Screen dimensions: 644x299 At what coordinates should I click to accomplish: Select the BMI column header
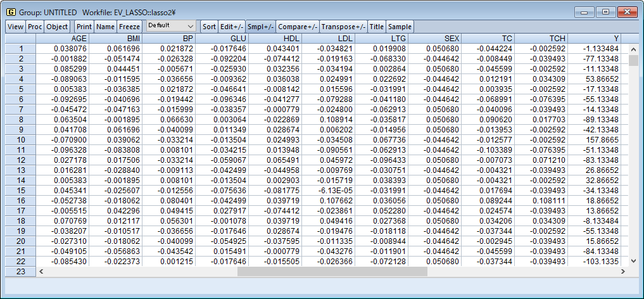115,39
